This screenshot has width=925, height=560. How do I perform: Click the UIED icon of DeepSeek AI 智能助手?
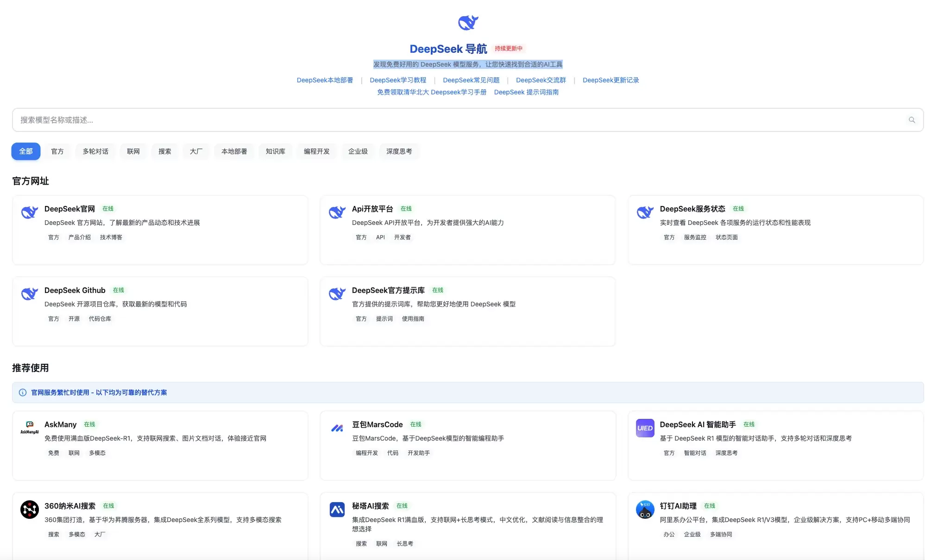coord(645,428)
